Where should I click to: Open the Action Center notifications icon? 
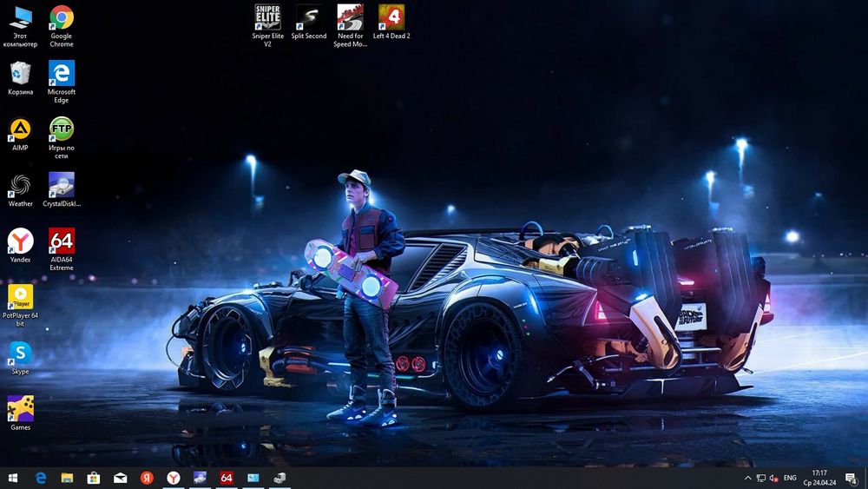point(852,478)
